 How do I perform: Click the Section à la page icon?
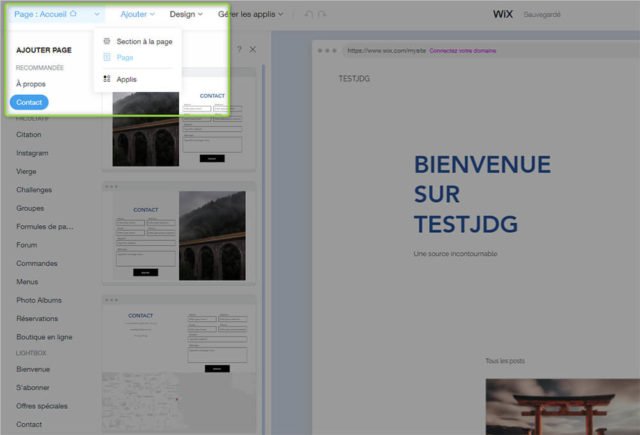[107, 41]
